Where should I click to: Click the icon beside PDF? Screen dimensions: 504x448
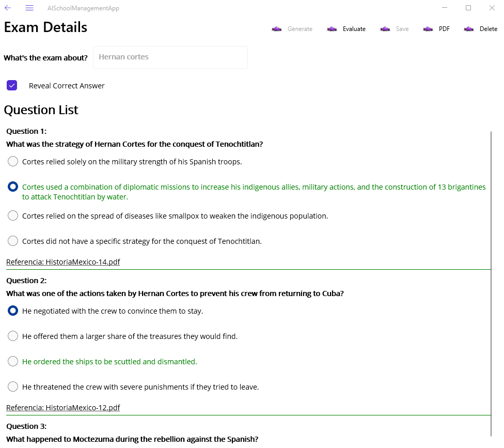[428, 29]
